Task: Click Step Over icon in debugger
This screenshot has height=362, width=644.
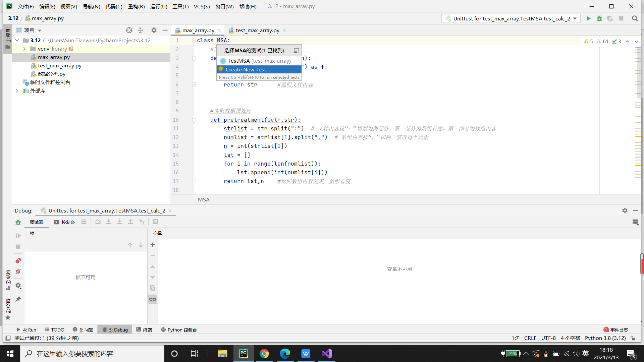Action: 98,222
